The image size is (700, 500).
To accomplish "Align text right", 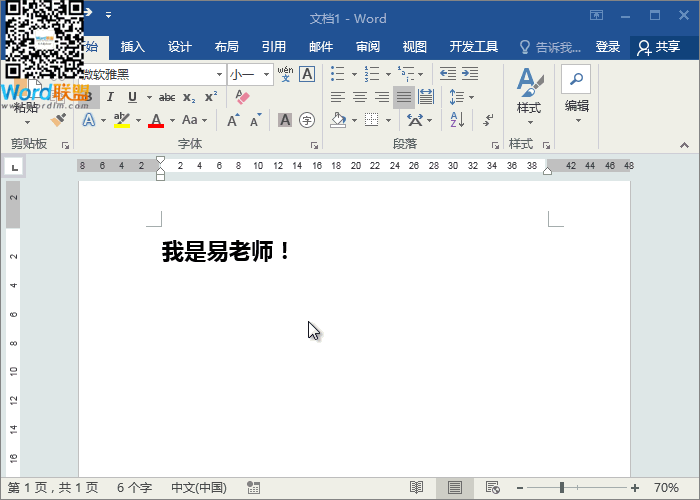I will pyautogui.click(x=382, y=97).
